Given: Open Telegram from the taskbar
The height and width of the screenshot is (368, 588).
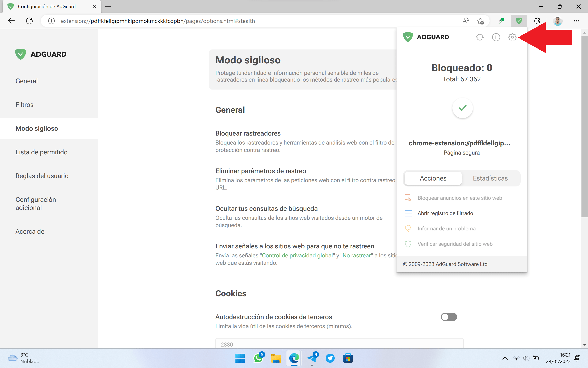Looking at the screenshot, I should [x=312, y=358].
